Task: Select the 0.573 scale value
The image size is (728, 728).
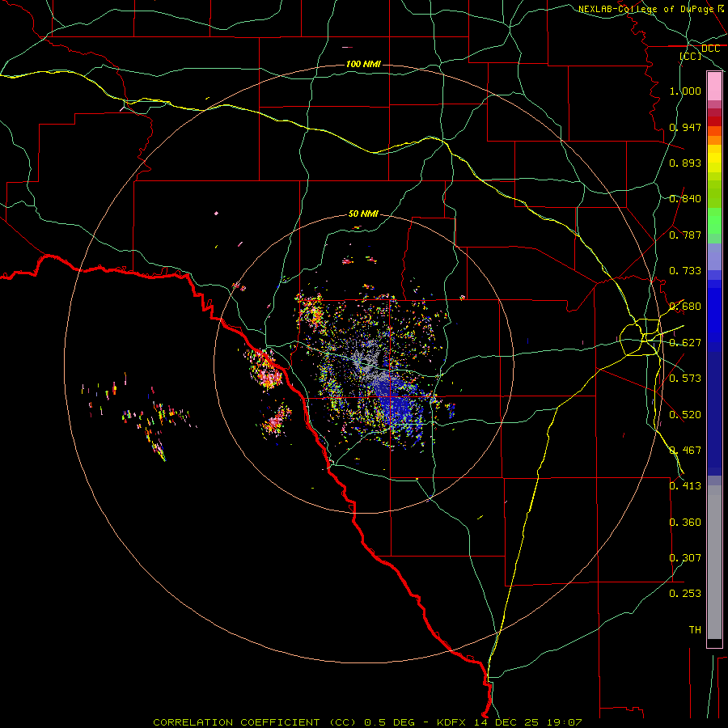Action: click(x=685, y=379)
